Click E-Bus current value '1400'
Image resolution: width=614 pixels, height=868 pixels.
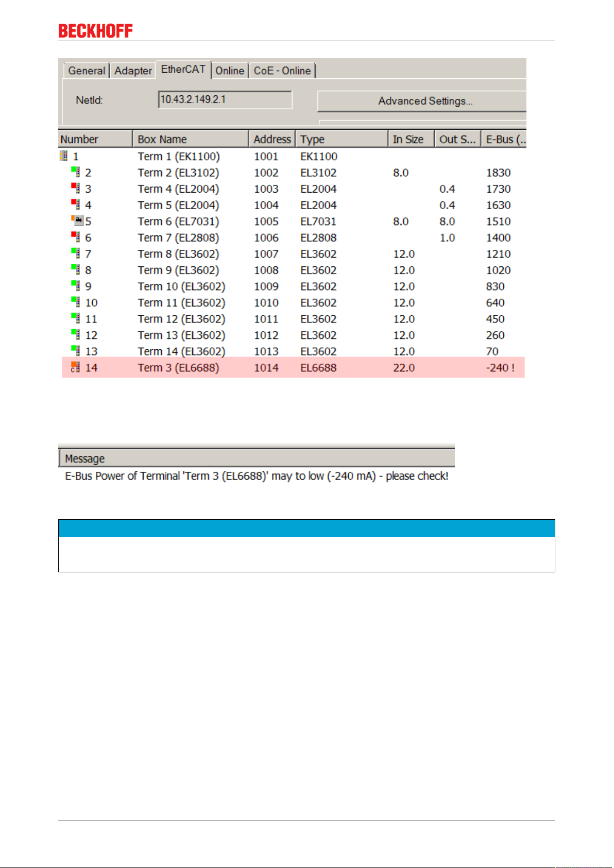498,237
